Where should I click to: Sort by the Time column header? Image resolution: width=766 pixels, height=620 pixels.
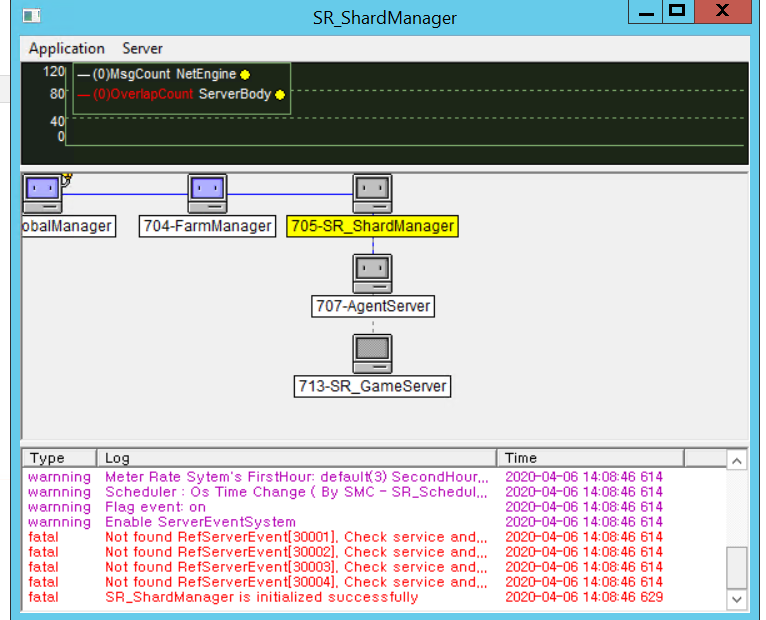point(591,458)
